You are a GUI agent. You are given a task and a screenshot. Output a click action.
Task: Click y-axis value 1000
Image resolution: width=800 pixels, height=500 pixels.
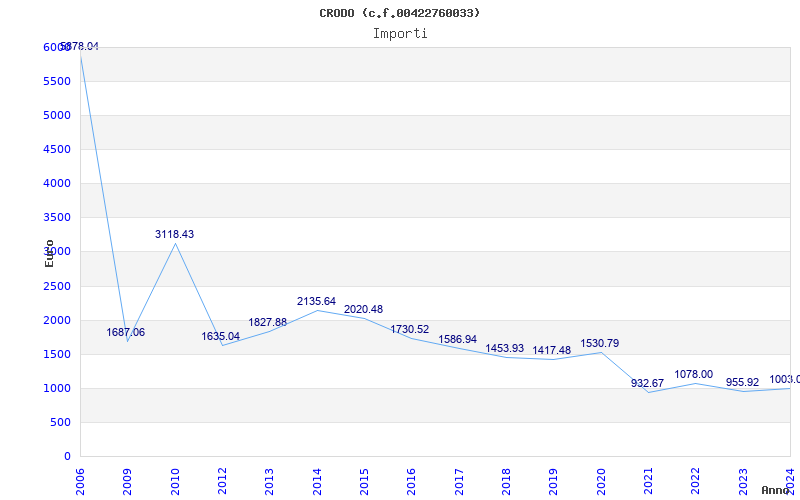57,388
